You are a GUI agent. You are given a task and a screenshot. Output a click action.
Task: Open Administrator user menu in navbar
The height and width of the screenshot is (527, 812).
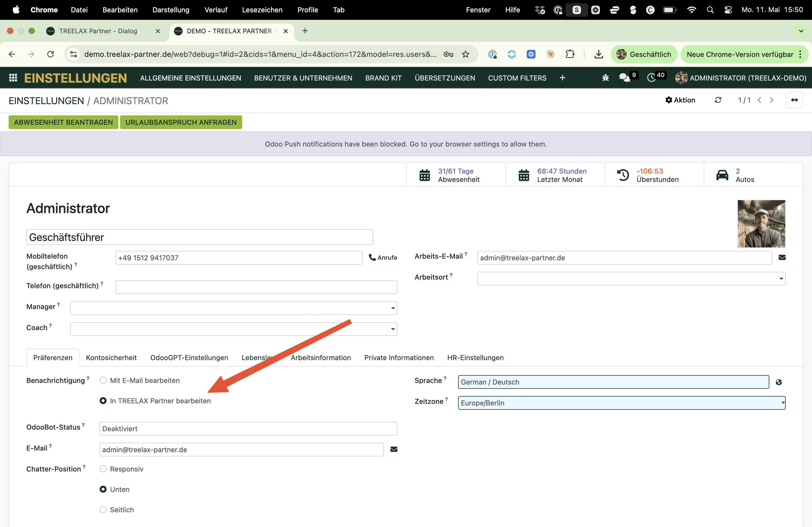point(741,78)
